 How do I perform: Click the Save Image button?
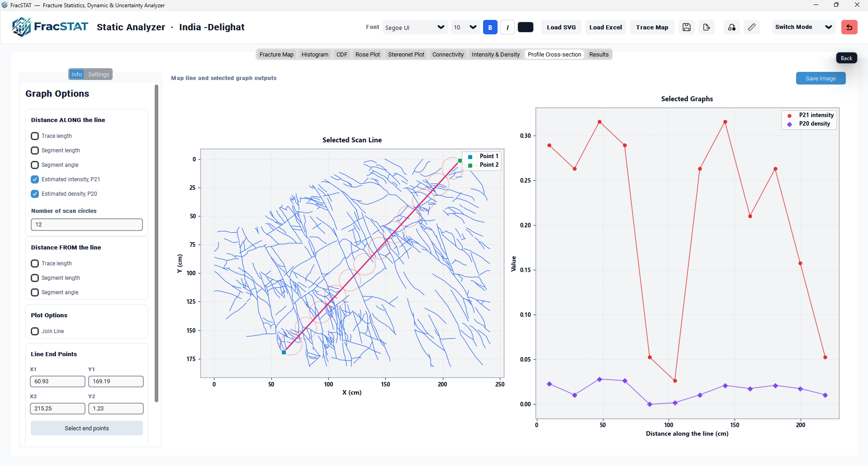point(821,78)
